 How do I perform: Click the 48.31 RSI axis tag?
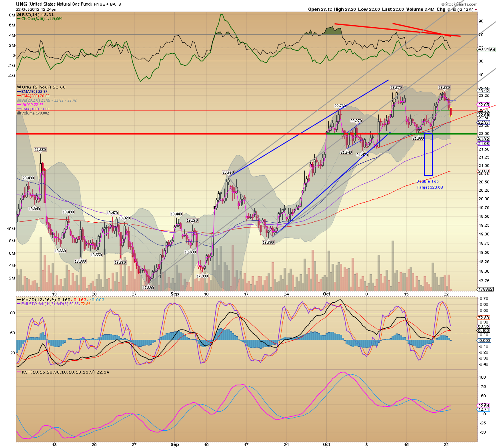pos(483,49)
